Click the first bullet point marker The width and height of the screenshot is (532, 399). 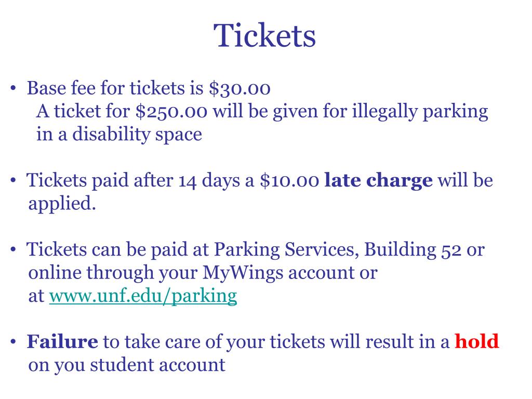coord(13,88)
